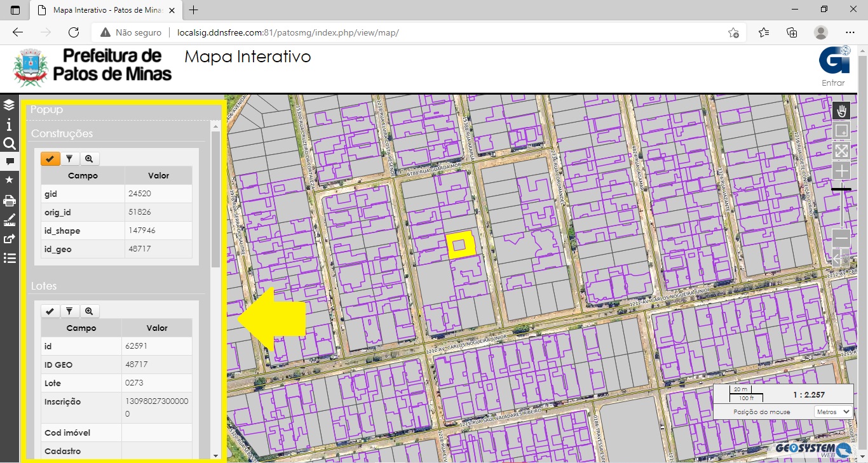Activate the pan hand tool on the map

coord(841,111)
